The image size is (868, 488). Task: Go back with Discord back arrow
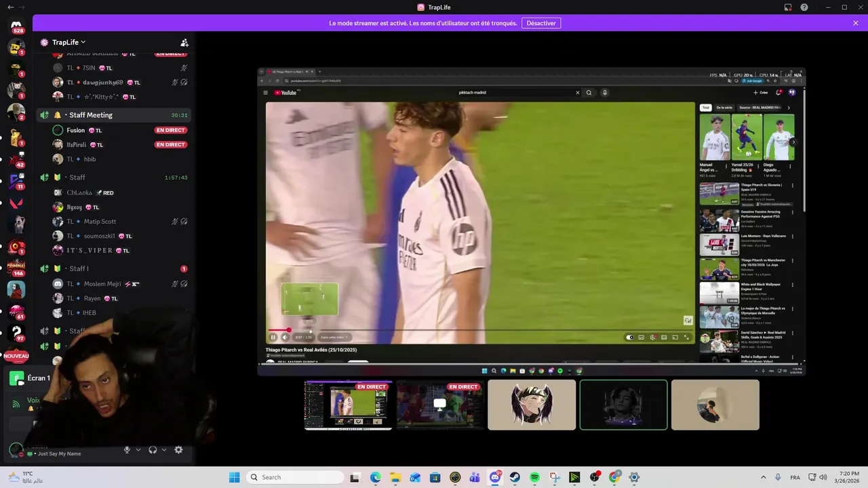coord(10,7)
